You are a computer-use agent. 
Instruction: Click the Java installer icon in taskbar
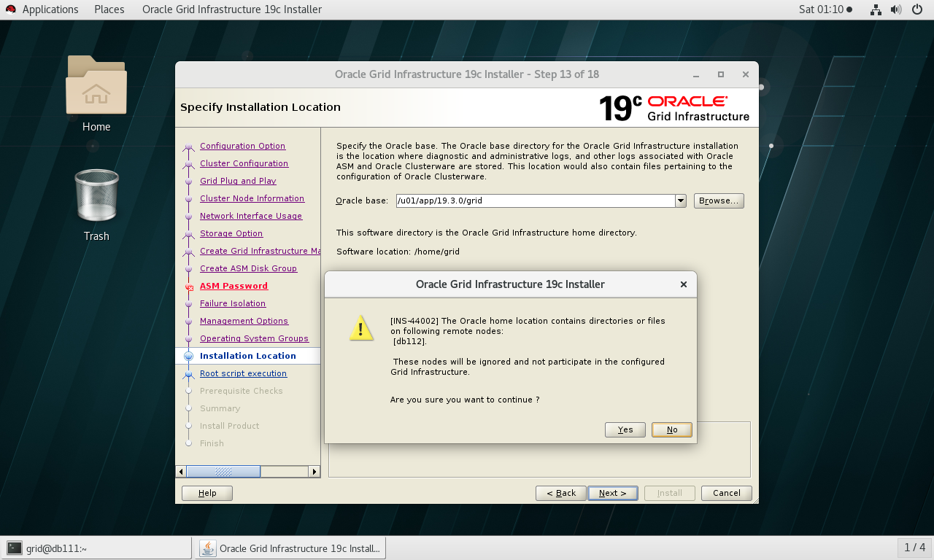(x=208, y=548)
